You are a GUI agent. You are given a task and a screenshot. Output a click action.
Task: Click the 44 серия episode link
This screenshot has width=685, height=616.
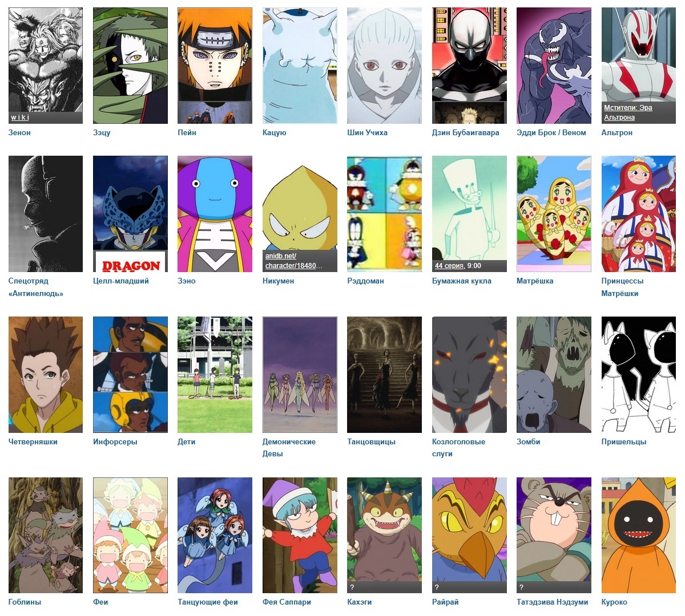tap(449, 266)
